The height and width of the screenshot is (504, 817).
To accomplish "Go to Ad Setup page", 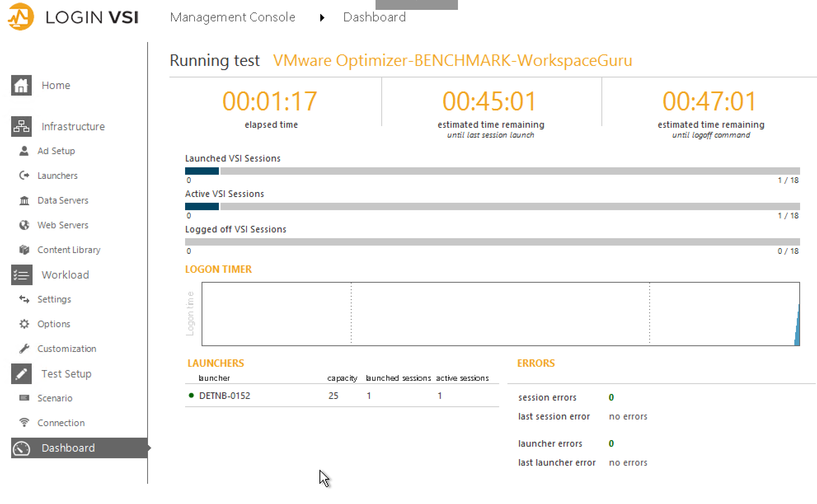I will (56, 151).
